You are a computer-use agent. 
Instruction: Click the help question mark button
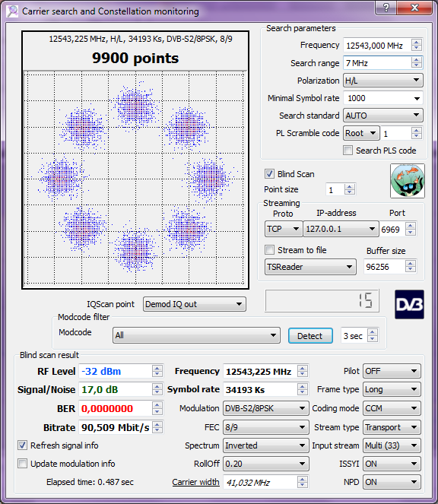tap(386, 8)
